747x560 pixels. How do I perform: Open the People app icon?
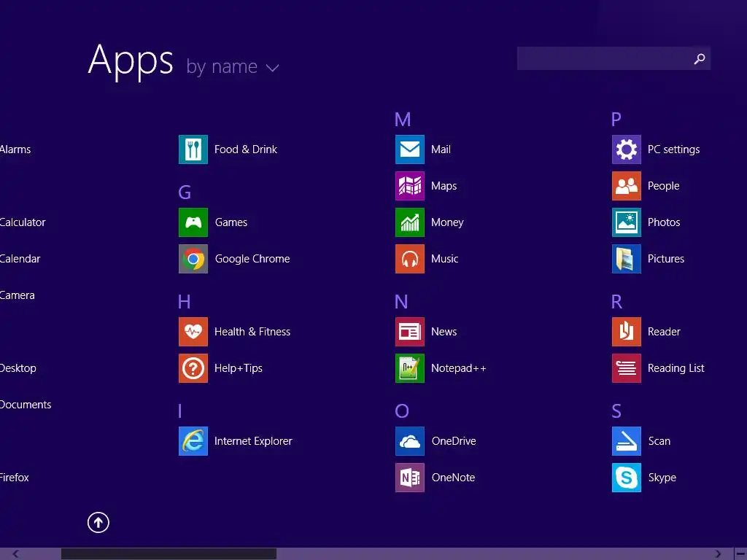[627, 186]
